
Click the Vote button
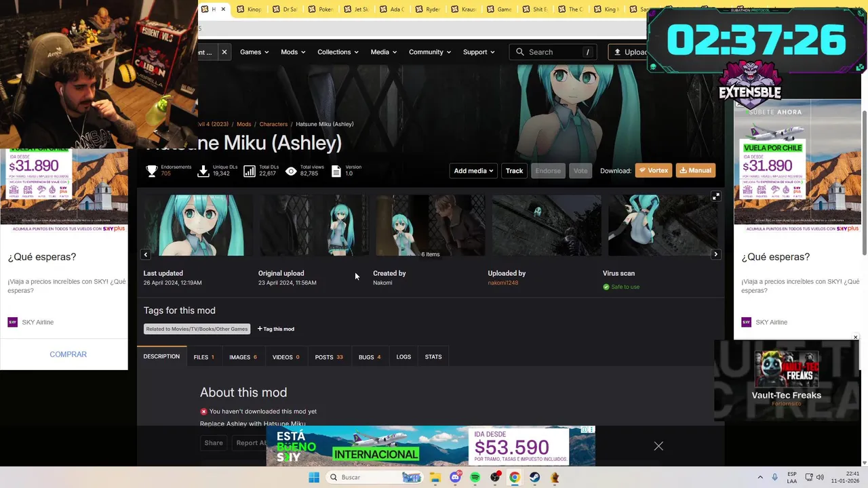pyautogui.click(x=580, y=171)
